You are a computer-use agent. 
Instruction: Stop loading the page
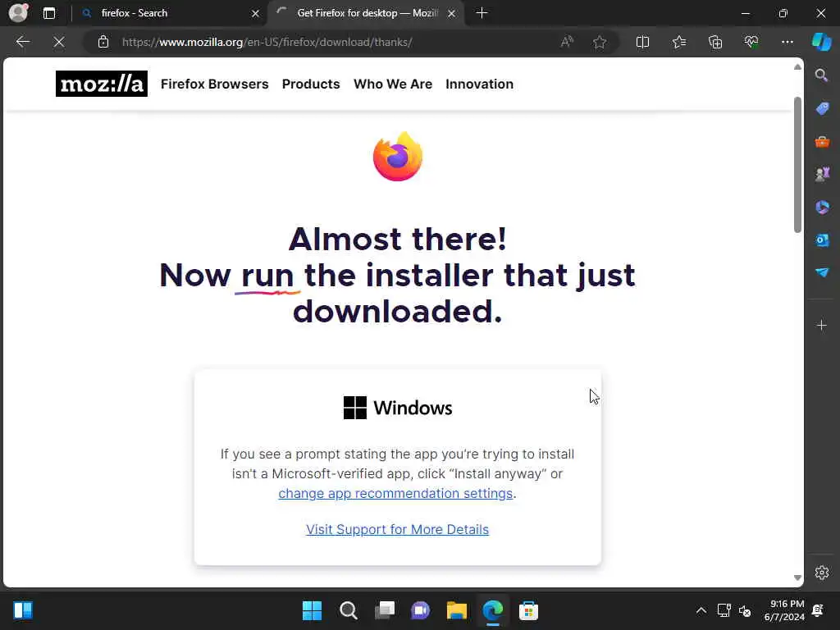point(59,42)
